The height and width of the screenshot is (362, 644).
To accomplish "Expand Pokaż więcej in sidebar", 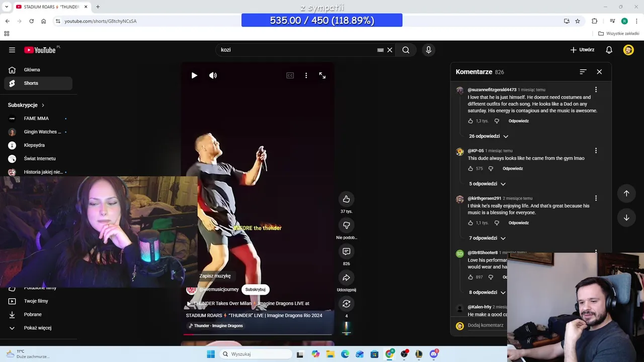I will tap(38, 328).
